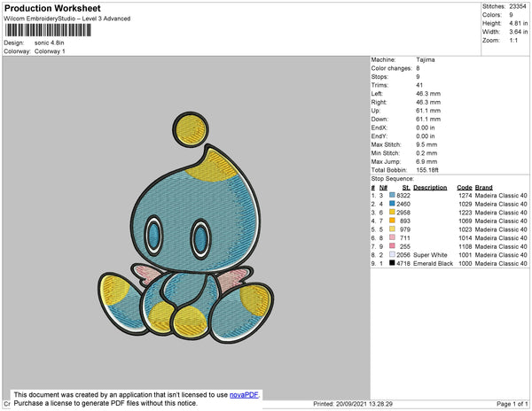Click the printed date '20/09/2021 13.28.29'
This screenshot has height=411, width=532.
[364, 404]
